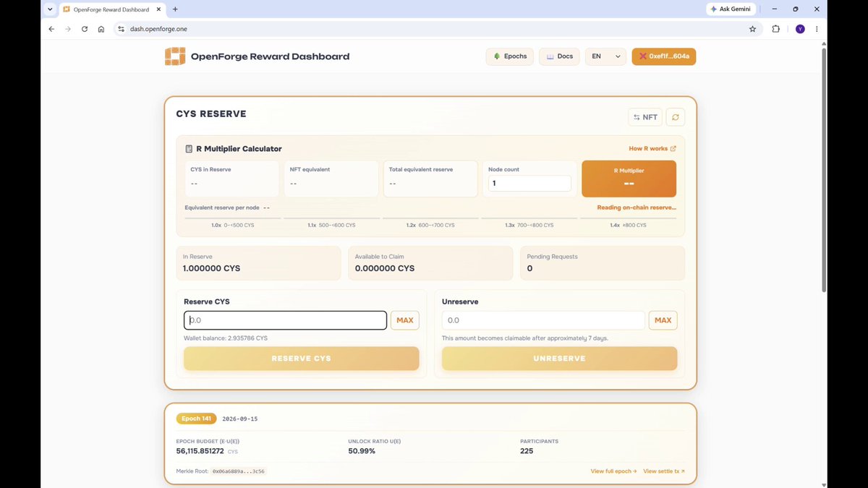Fill MAX amount for Reserve CYS

[404, 320]
